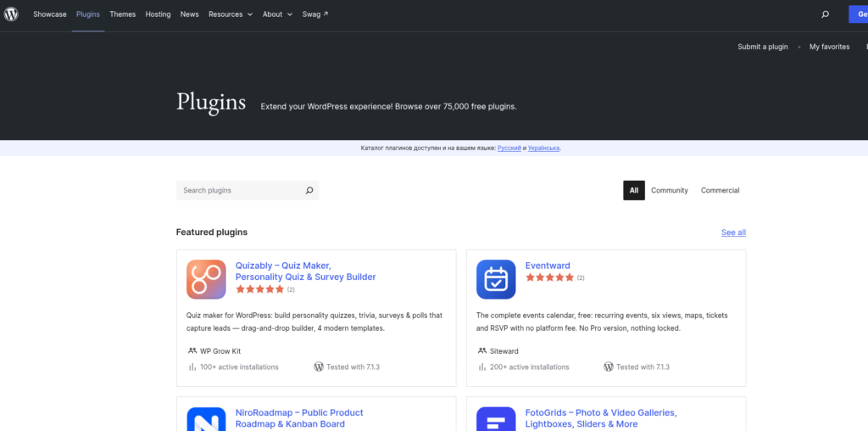Filter plugins by Community
Image resolution: width=868 pixels, height=431 pixels.
click(670, 190)
